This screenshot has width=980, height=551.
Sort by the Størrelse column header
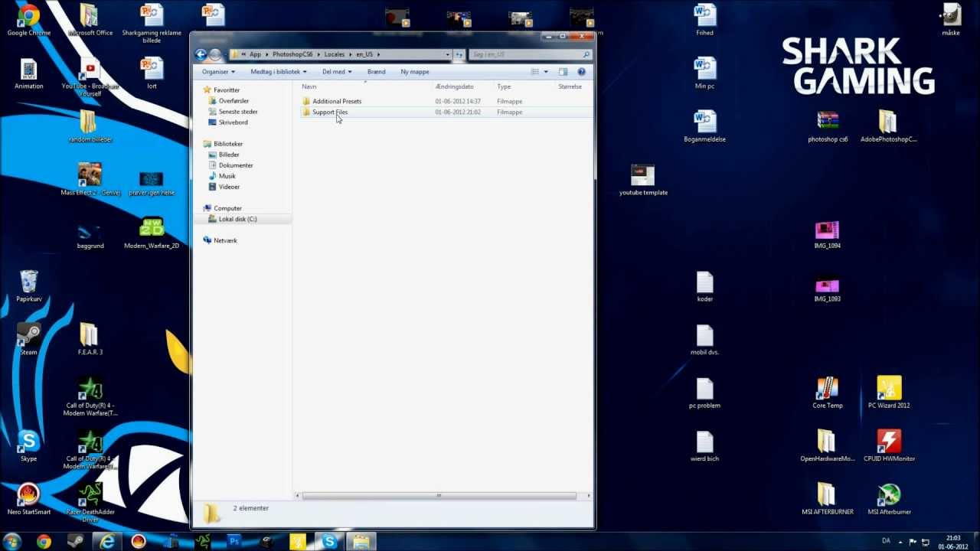pos(570,86)
